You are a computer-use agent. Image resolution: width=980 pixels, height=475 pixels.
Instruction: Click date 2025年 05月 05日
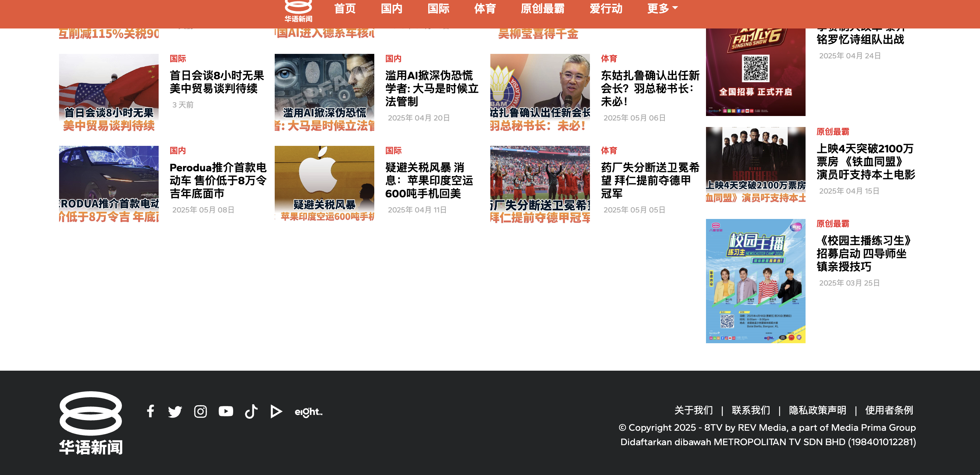[x=634, y=210]
